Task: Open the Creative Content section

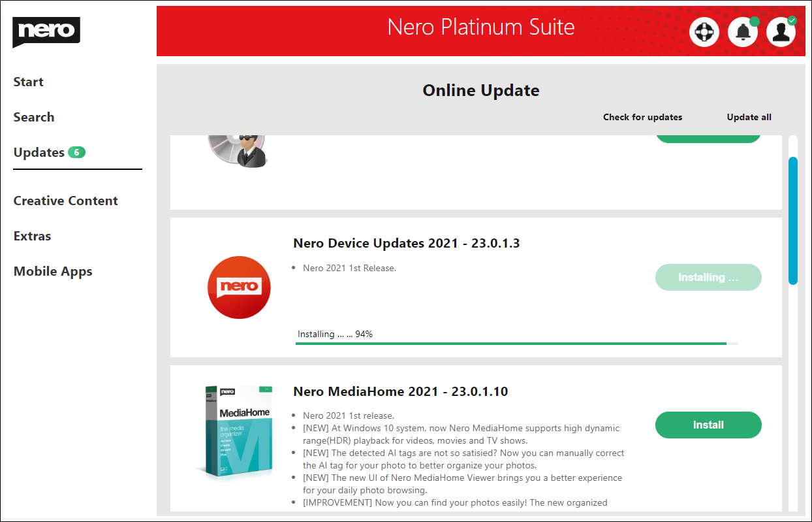Action: [x=65, y=201]
